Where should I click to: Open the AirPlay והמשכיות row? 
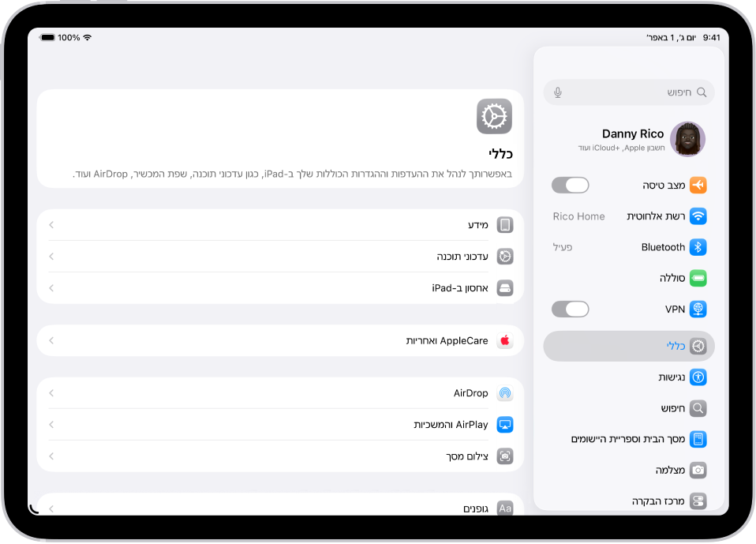click(280, 425)
